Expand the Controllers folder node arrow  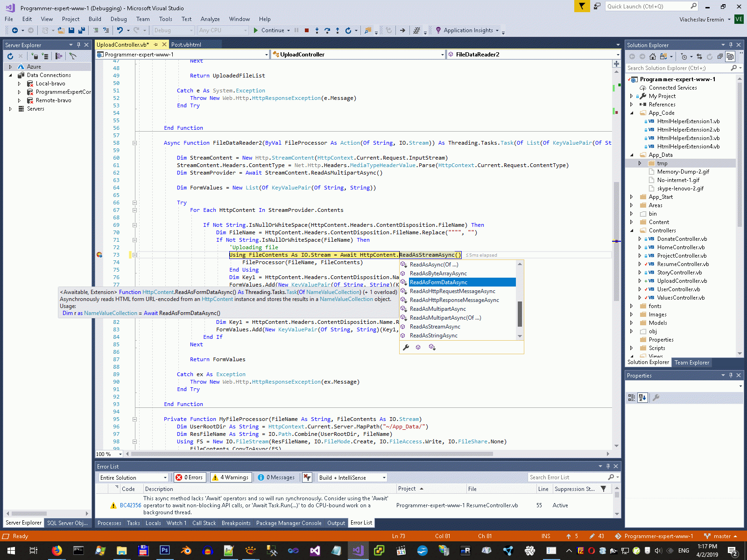coord(632,231)
